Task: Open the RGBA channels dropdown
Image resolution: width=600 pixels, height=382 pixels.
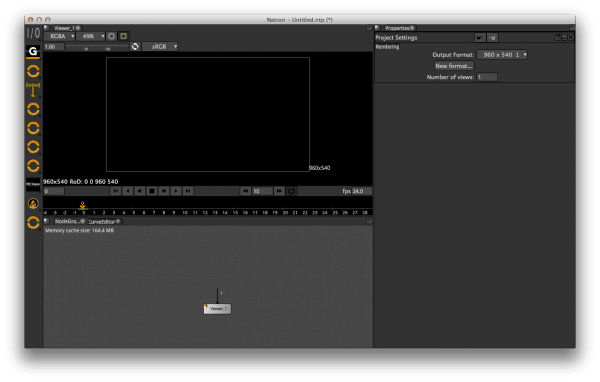Action: click(60, 36)
